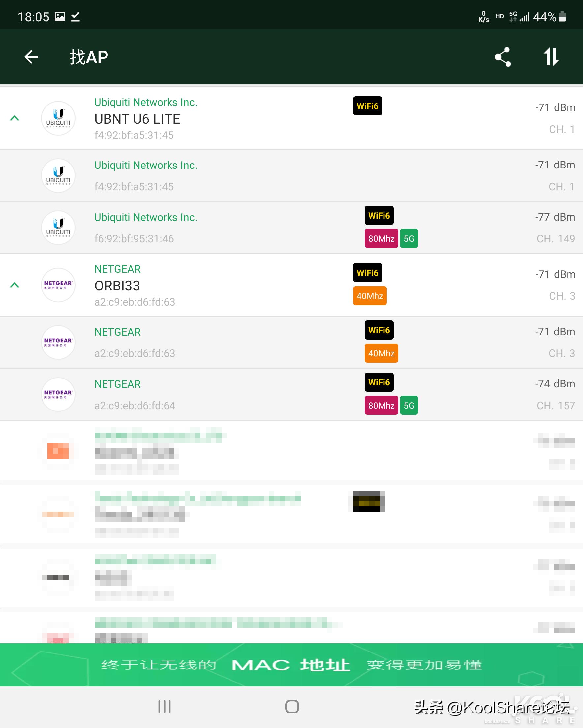Select the WiFi6 badge on UBNT U6 LITE

point(367,106)
